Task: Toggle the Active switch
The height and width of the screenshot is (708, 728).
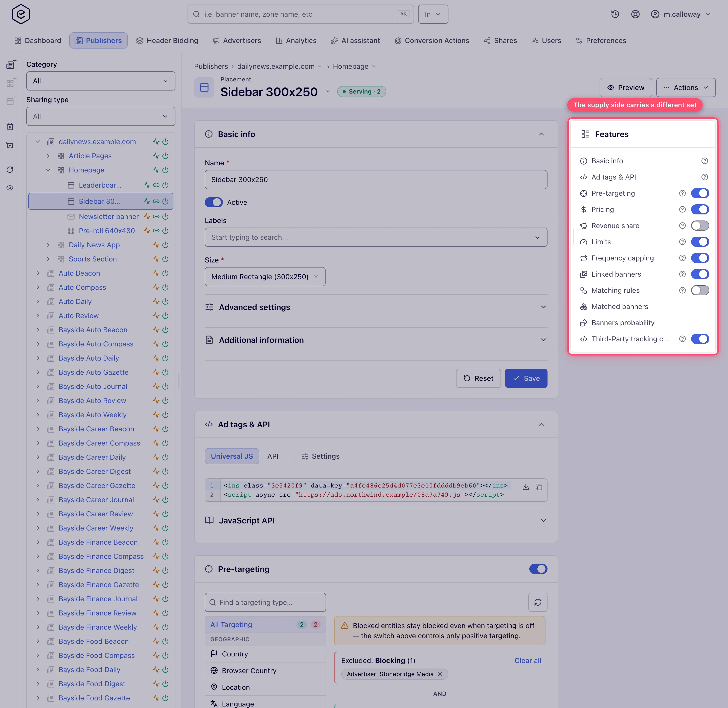Action: pos(214,202)
